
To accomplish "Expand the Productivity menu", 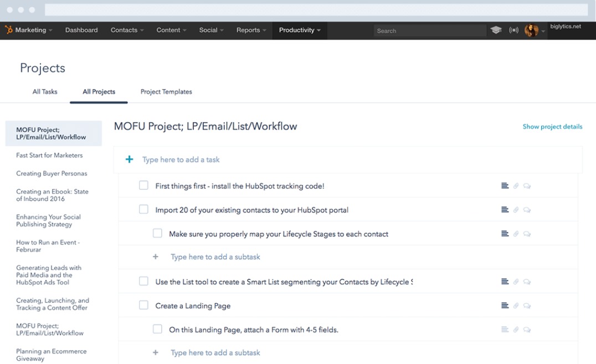I will [x=299, y=30].
